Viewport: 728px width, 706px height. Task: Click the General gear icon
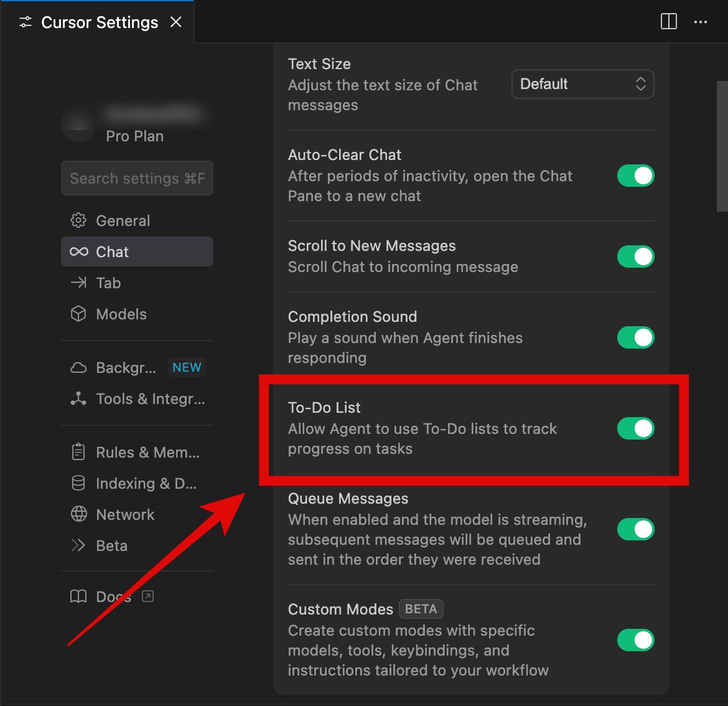(78, 220)
